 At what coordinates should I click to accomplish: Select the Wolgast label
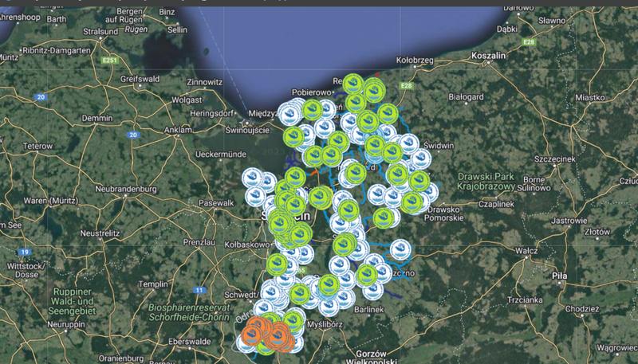coord(187,100)
